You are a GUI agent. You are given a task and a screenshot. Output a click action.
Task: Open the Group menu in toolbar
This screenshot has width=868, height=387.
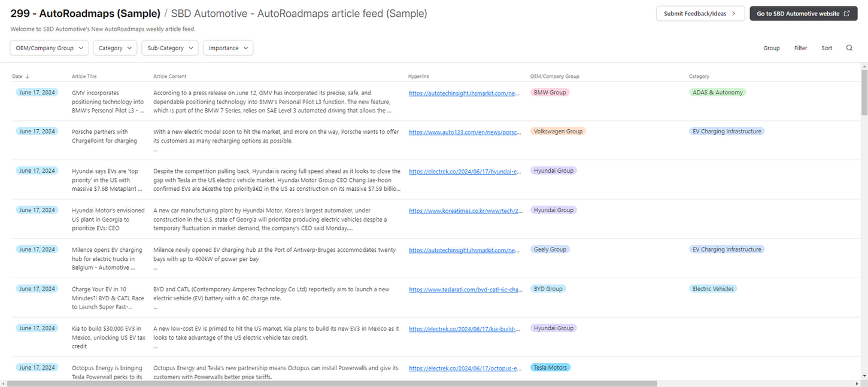771,48
